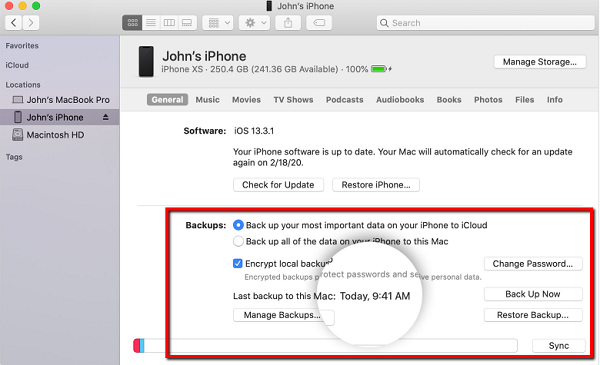600x365 pixels.
Task: Click Restore Backup button
Action: tap(533, 315)
